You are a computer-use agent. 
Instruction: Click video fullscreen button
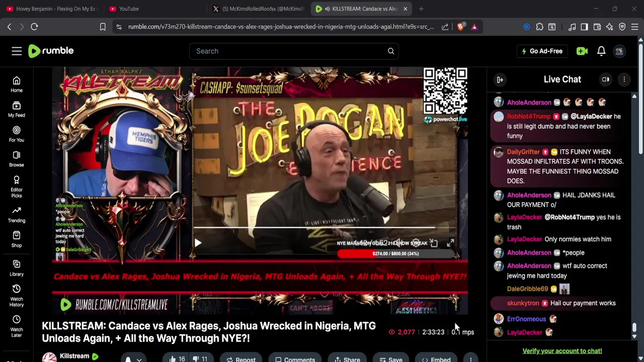[450, 243]
